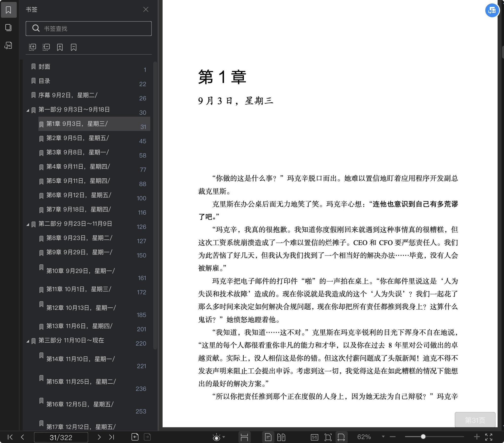Screen dimensions: 504x443
Task: Select bookmark 第1章 9月3日, 星期三
Action: pos(94,124)
